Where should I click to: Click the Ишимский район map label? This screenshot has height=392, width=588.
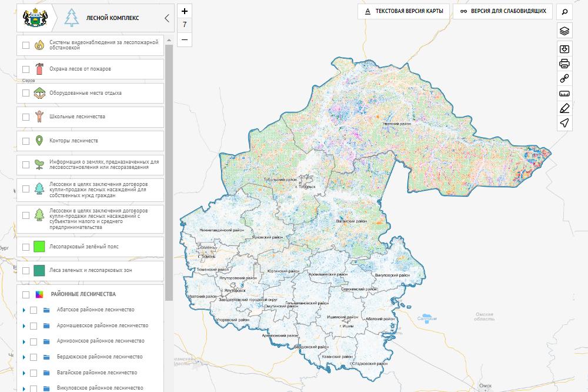[343, 317]
